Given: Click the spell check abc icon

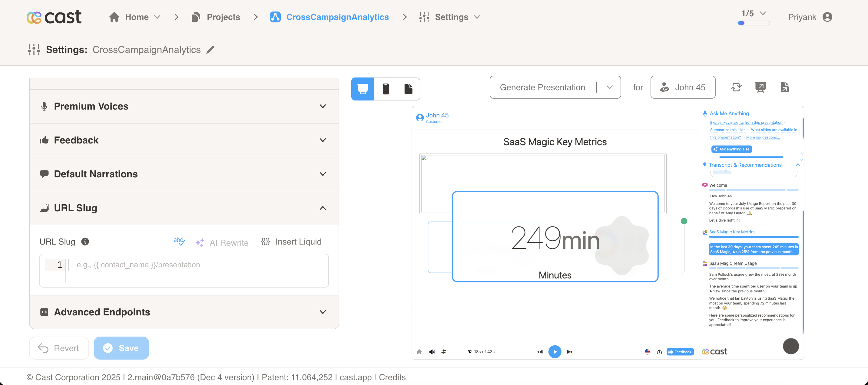Looking at the screenshot, I should coord(179,242).
